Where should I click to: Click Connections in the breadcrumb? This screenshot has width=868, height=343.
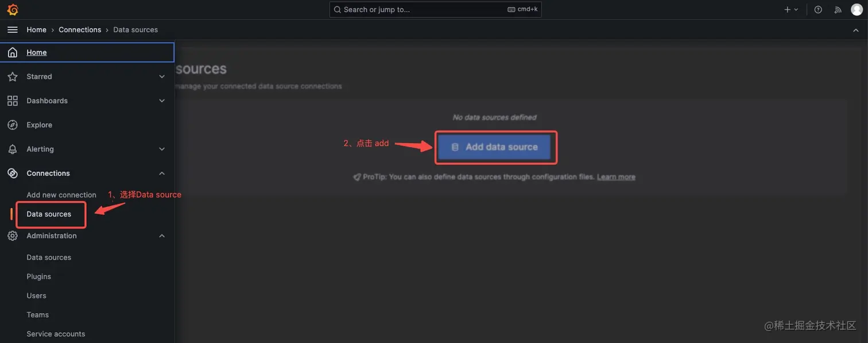click(80, 30)
